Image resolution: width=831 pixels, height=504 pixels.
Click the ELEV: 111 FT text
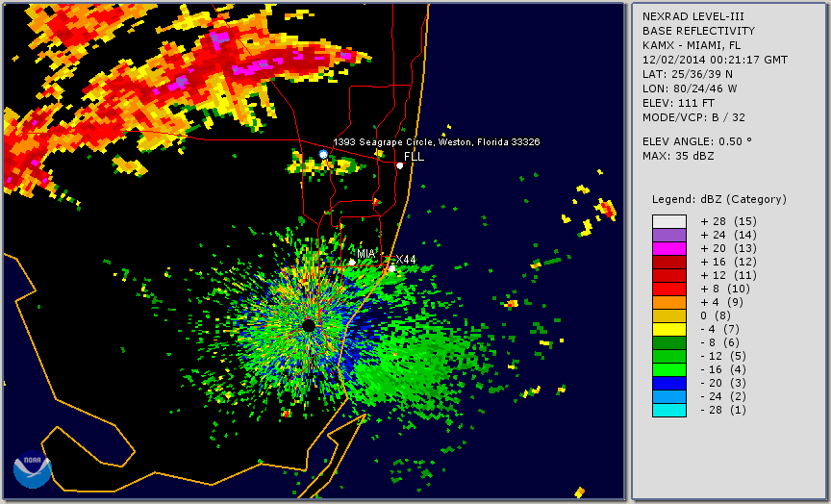678,103
